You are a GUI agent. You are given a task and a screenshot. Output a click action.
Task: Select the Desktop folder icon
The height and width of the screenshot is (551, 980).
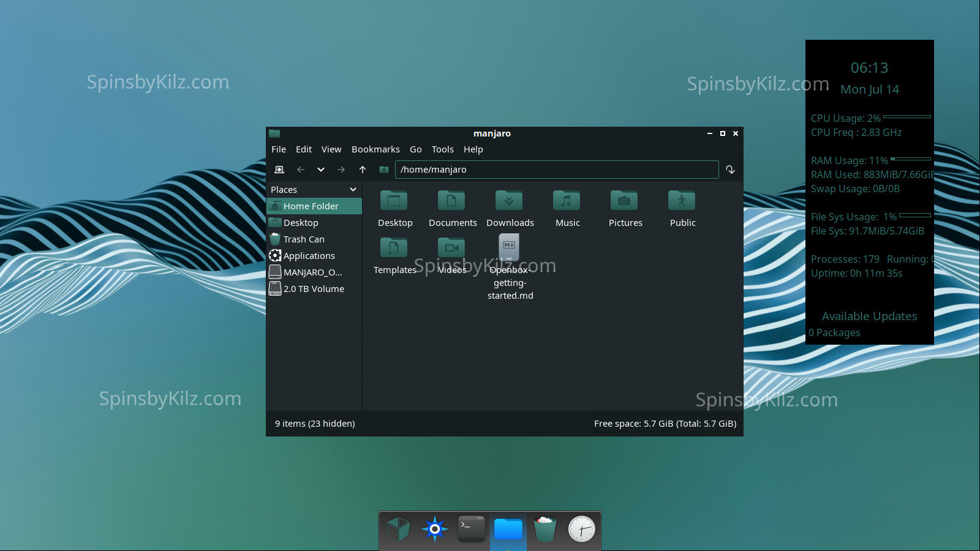click(x=394, y=200)
